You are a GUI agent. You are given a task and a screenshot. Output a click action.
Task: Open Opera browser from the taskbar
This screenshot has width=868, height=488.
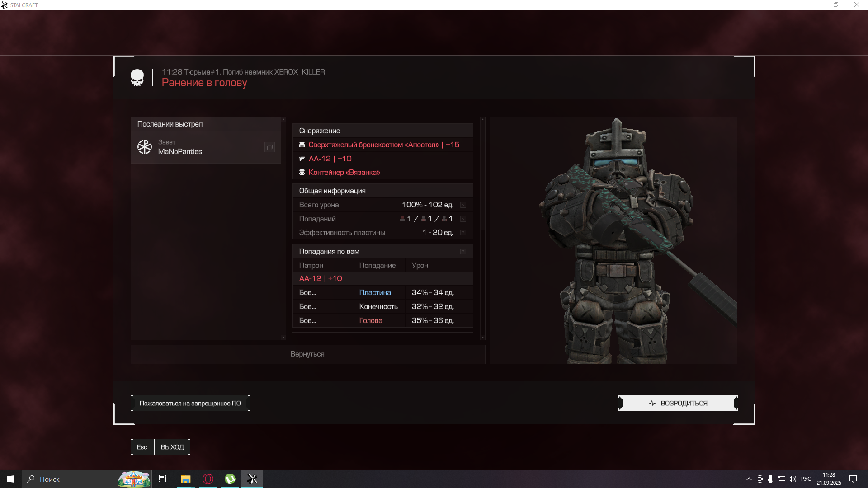[x=208, y=479]
